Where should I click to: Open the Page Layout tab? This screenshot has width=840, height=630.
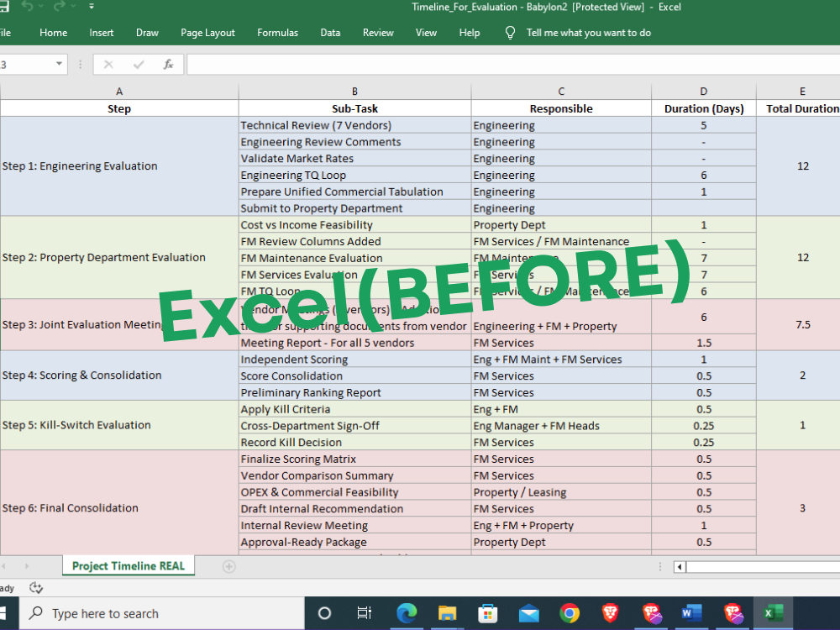pyautogui.click(x=207, y=33)
